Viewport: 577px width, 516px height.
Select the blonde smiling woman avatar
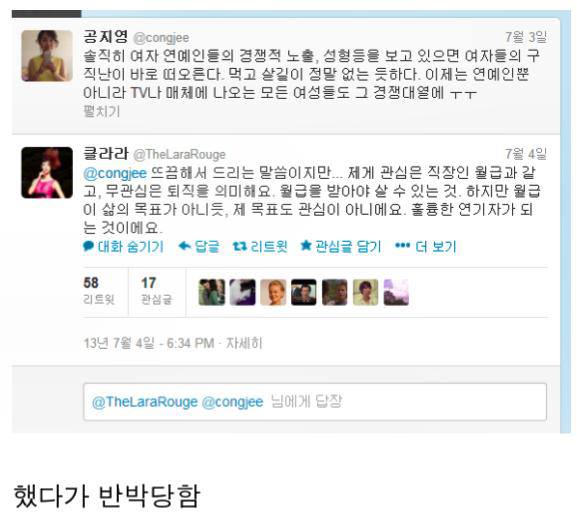(x=273, y=292)
